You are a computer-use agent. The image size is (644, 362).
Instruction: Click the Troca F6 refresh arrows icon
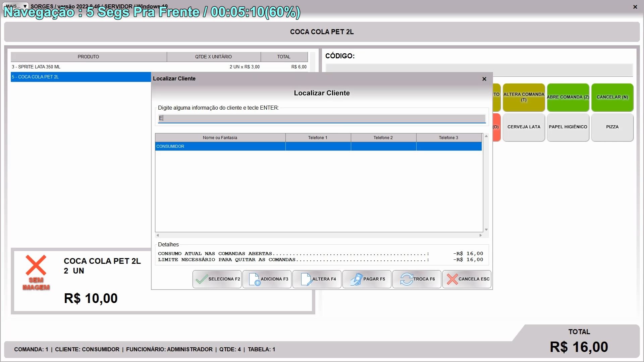[x=406, y=279]
